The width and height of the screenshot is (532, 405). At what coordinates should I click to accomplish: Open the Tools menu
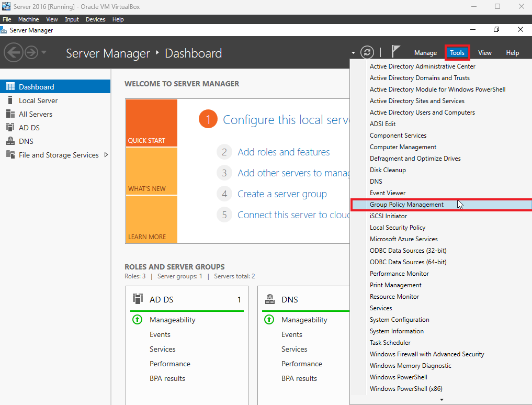[x=457, y=53]
